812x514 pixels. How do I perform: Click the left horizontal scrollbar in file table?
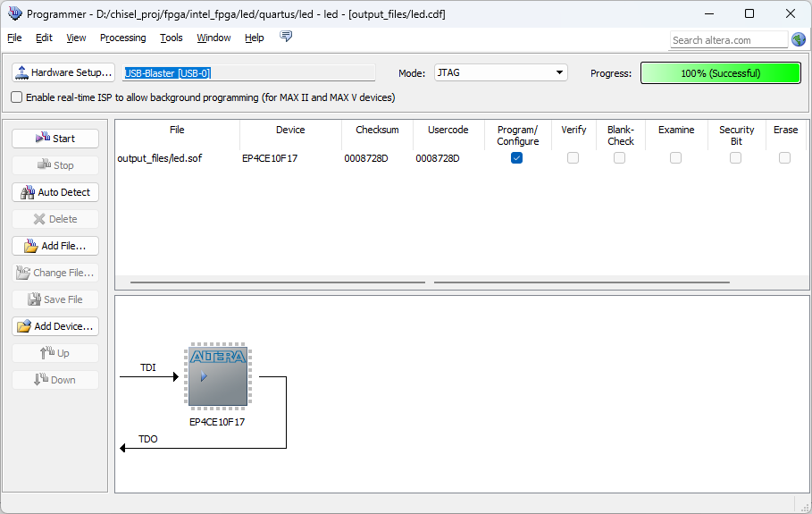278,282
